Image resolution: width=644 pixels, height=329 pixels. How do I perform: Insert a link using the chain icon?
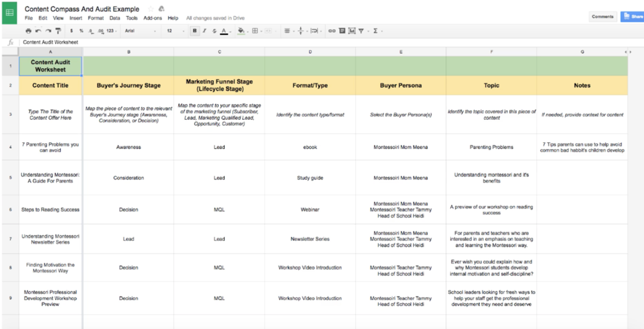(332, 30)
